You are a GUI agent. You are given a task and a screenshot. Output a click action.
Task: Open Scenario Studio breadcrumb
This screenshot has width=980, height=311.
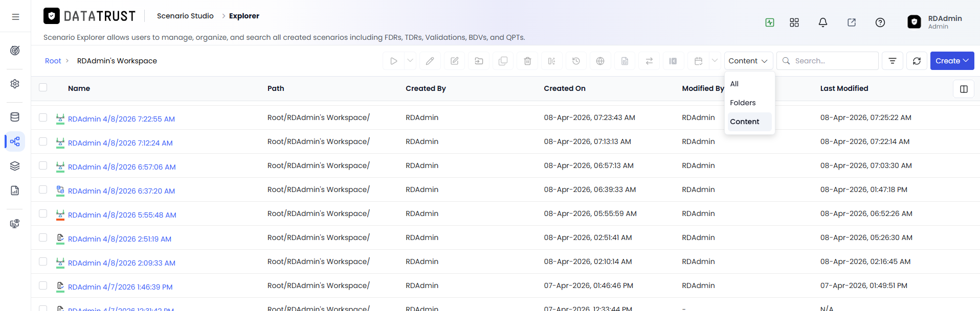pos(185,16)
